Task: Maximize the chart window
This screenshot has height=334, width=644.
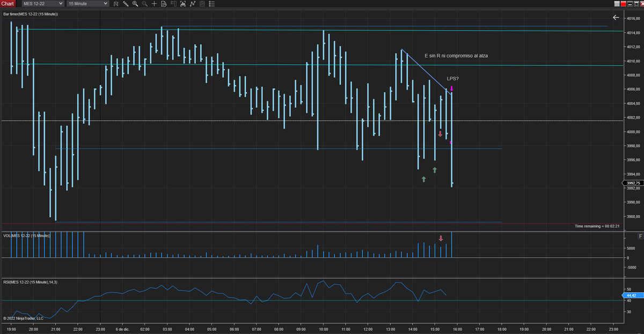Action: click(x=636, y=4)
